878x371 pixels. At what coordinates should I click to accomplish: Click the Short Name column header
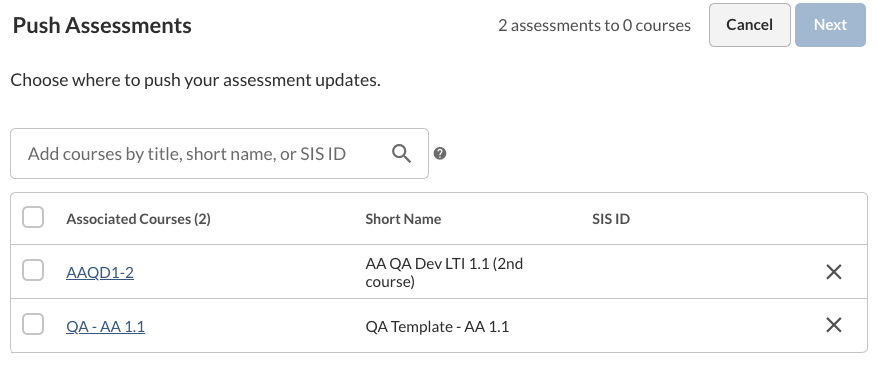tap(403, 219)
